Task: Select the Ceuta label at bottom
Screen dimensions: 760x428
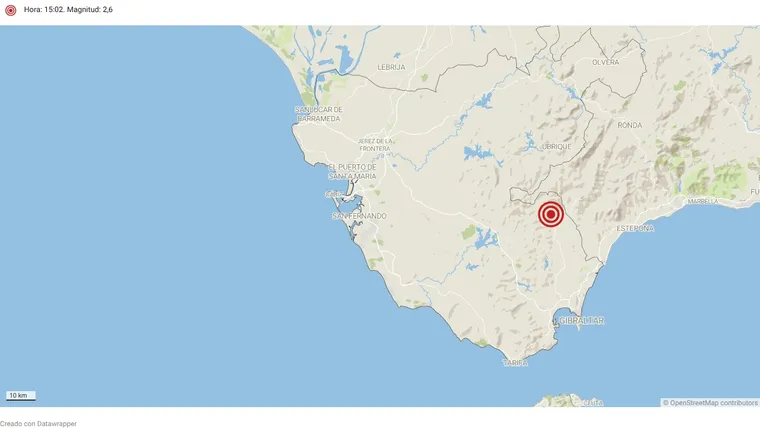Action: [x=593, y=403]
